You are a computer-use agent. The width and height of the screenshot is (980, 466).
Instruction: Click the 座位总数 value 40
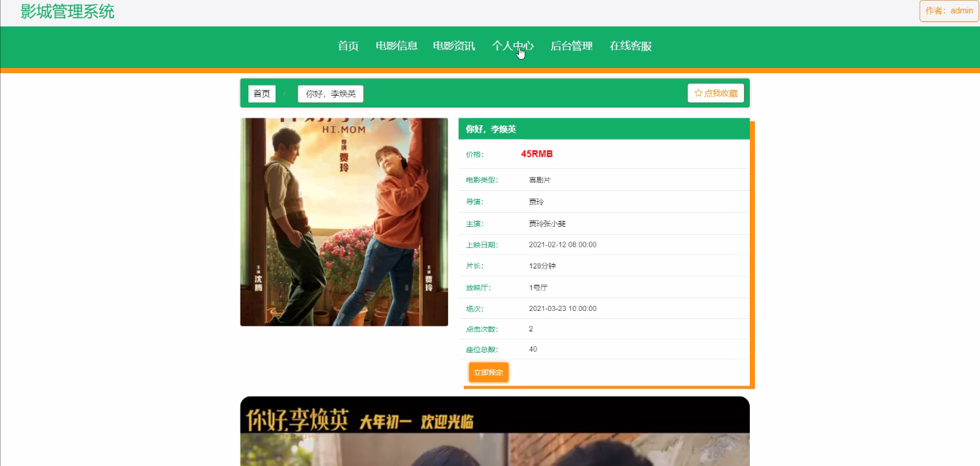[533, 350]
